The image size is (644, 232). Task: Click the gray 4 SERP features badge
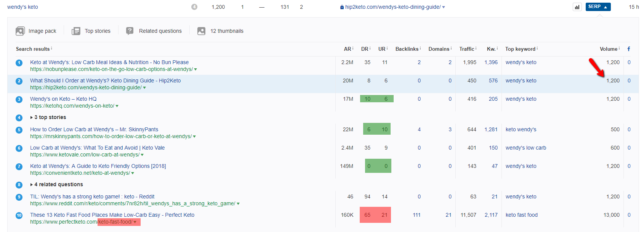click(x=194, y=7)
